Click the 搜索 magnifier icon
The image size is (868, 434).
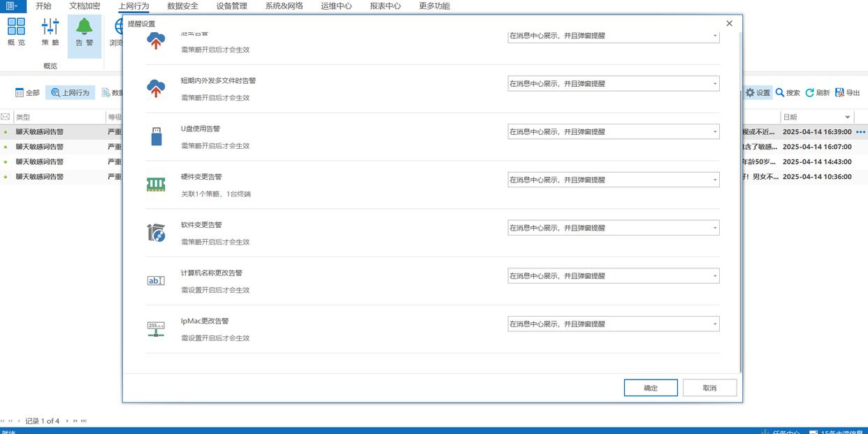click(x=780, y=92)
